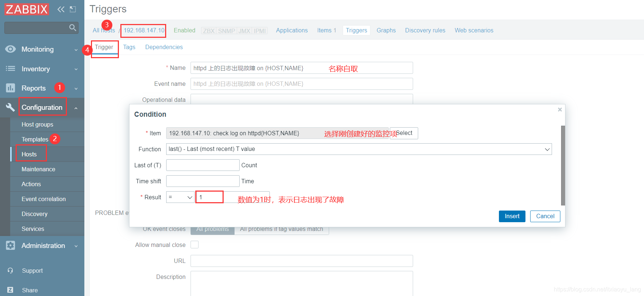Screen dimensions: 644x296
Task: Click the All hosts breadcrumb link
Action: tap(104, 31)
